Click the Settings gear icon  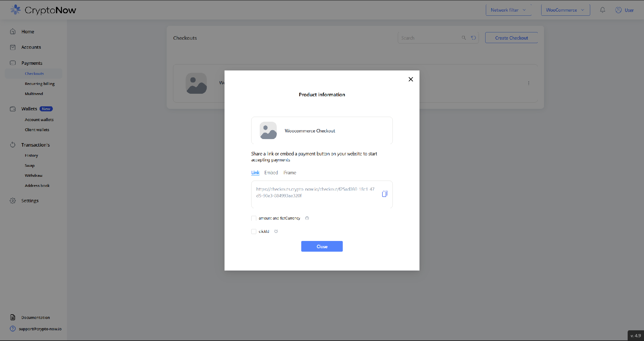[x=13, y=201]
